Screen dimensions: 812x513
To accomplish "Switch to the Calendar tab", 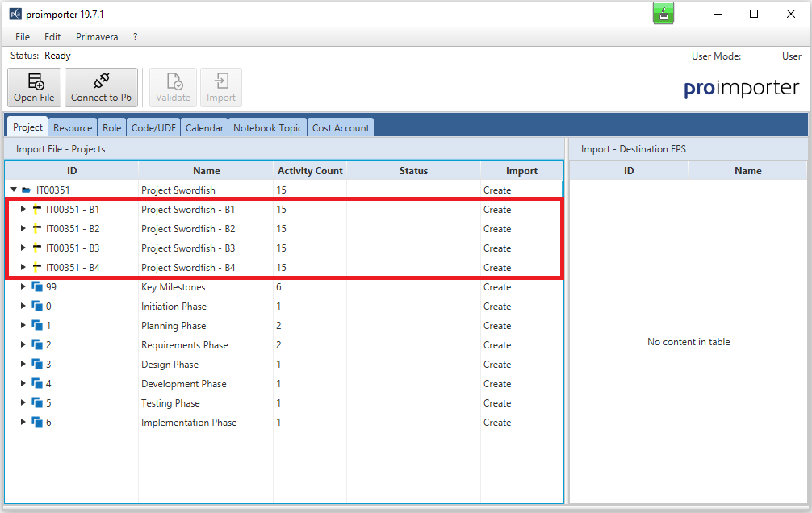I will [204, 128].
